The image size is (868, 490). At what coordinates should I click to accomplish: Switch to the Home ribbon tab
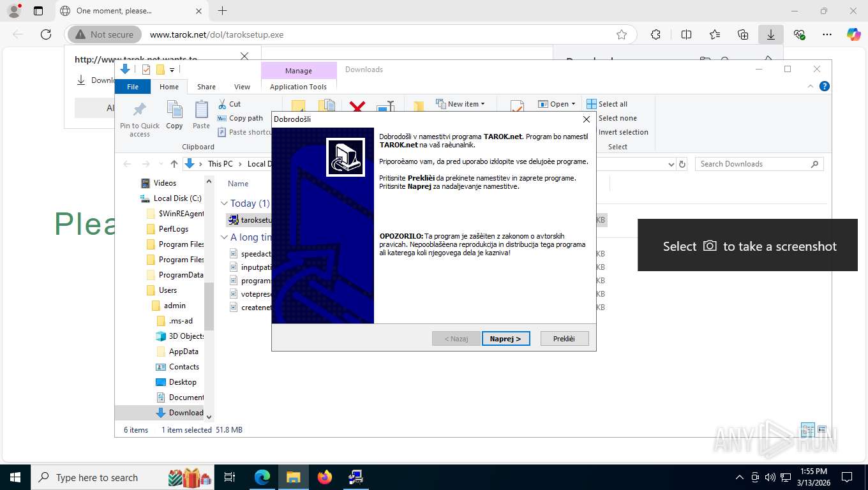pos(169,87)
